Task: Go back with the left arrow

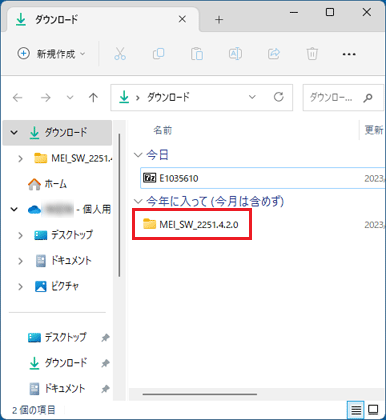Action: pyautogui.click(x=18, y=98)
